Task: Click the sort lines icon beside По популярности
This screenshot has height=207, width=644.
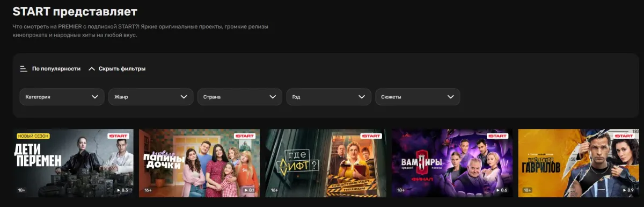Action: pyautogui.click(x=24, y=69)
